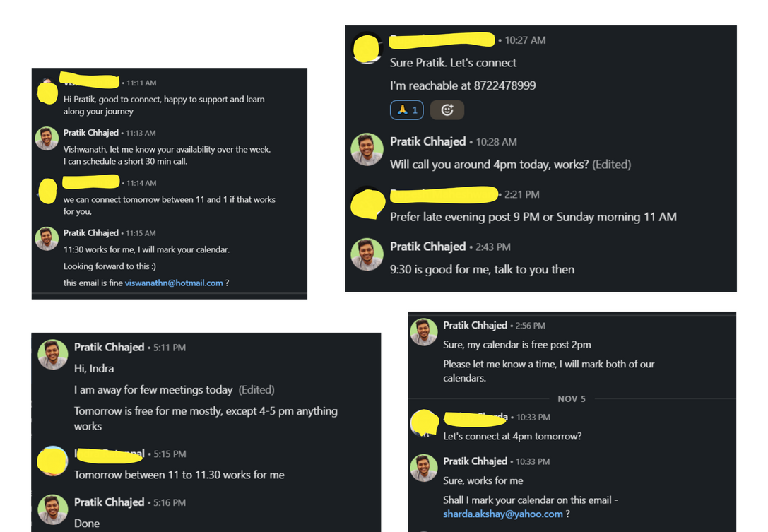768x532 pixels.
Task: Open the sharda.akshay@yahoo.com email link
Action: click(503, 514)
